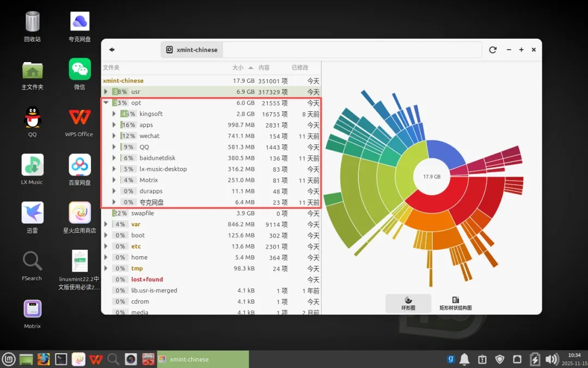Viewport: 588px width, 368px height.
Task: Select the cdrom row
Action: 211,301
